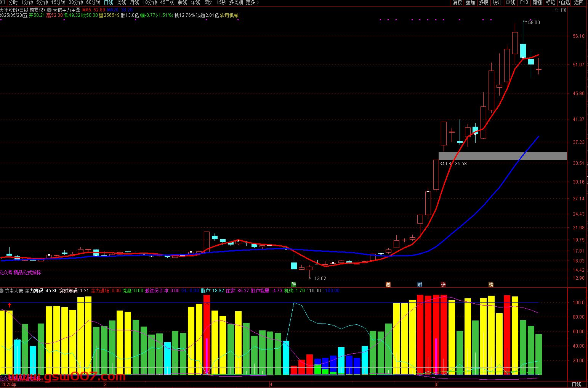This screenshot has width=588, height=388.
Task: Click the diamond marker icon near the chart's top right
Action: coord(557,10)
